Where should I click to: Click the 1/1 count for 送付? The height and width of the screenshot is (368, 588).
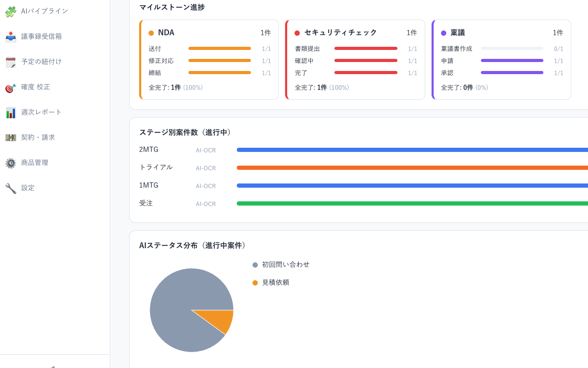(x=266, y=49)
